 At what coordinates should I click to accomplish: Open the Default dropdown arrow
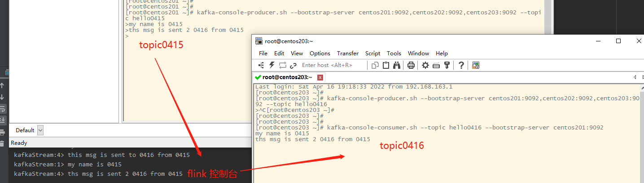40,130
